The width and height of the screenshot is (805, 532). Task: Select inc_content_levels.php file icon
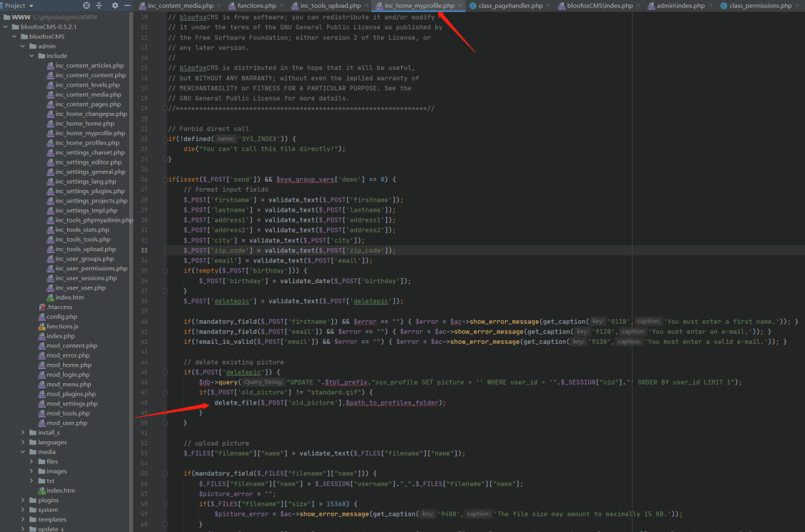pyautogui.click(x=50, y=85)
